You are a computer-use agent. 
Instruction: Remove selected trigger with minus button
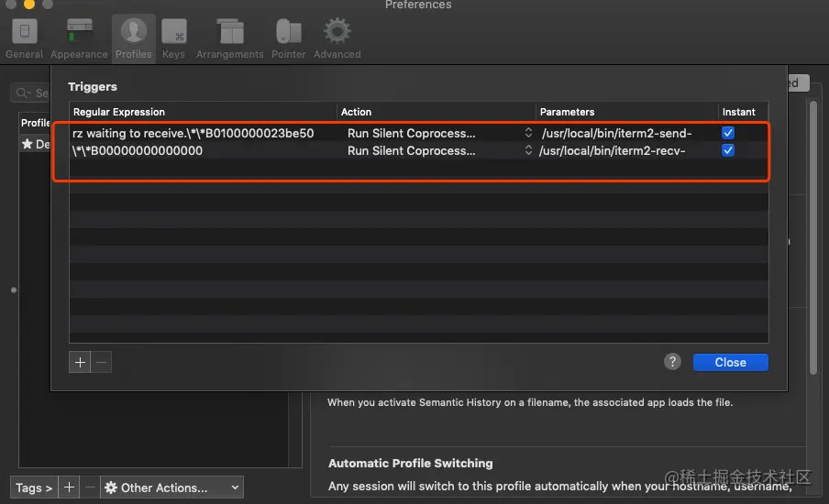click(x=102, y=362)
